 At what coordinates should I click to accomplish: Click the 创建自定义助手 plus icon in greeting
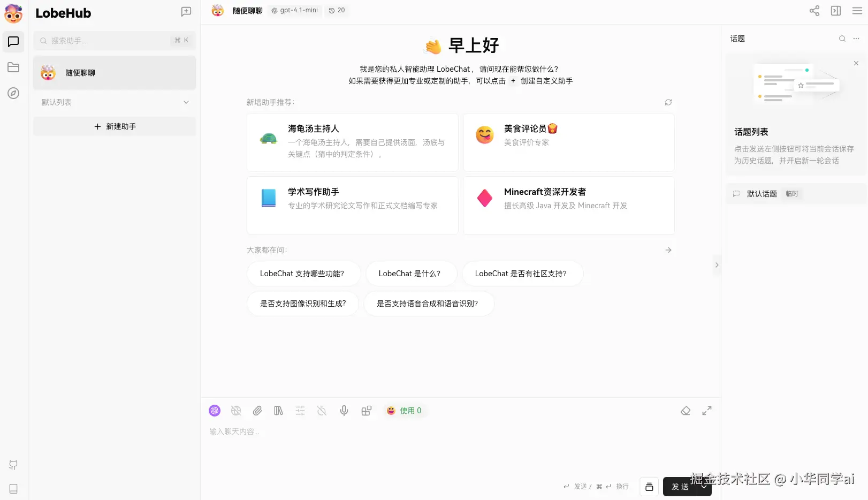pyautogui.click(x=513, y=81)
